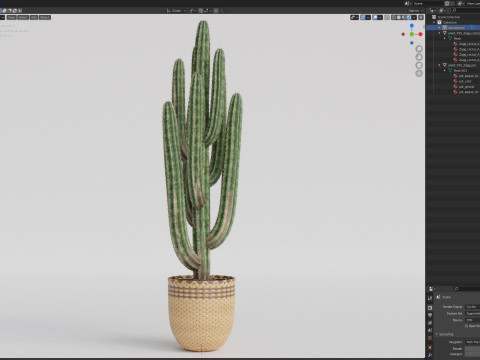The width and height of the screenshot is (480, 360).
Task: Click the properties panel search field
Action: 467,289
